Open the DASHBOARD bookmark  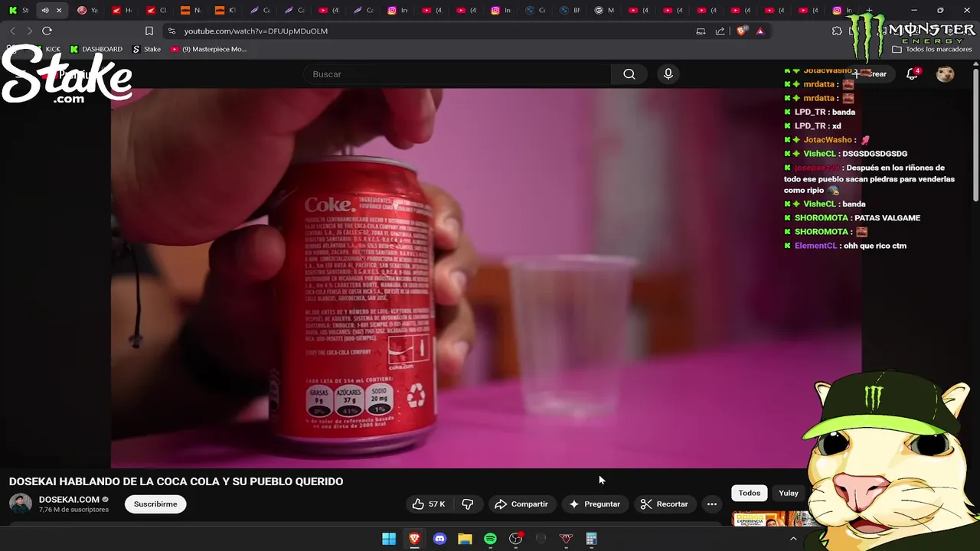[x=96, y=49]
